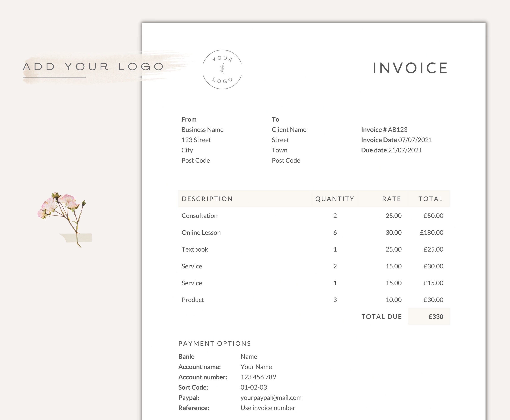Click the £330 total due amount
510x420 pixels.
click(436, 316)
